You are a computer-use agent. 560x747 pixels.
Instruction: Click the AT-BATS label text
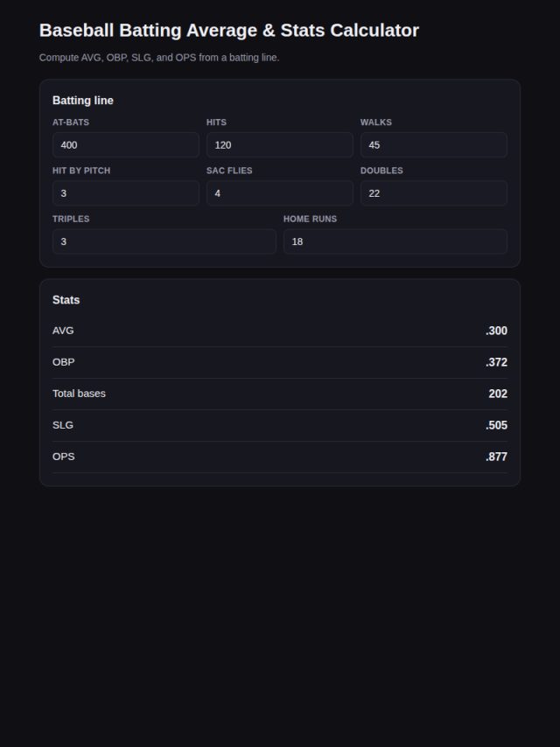coord(71,122)
